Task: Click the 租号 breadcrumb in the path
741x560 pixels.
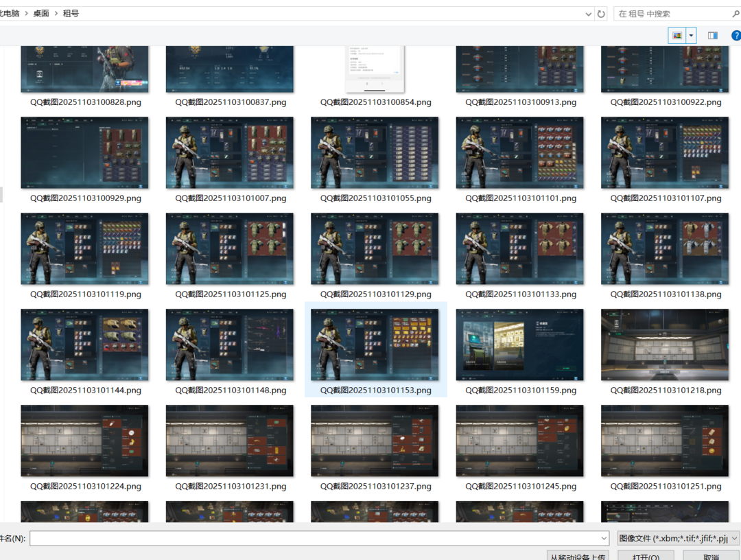Action: tap(71, 14)
